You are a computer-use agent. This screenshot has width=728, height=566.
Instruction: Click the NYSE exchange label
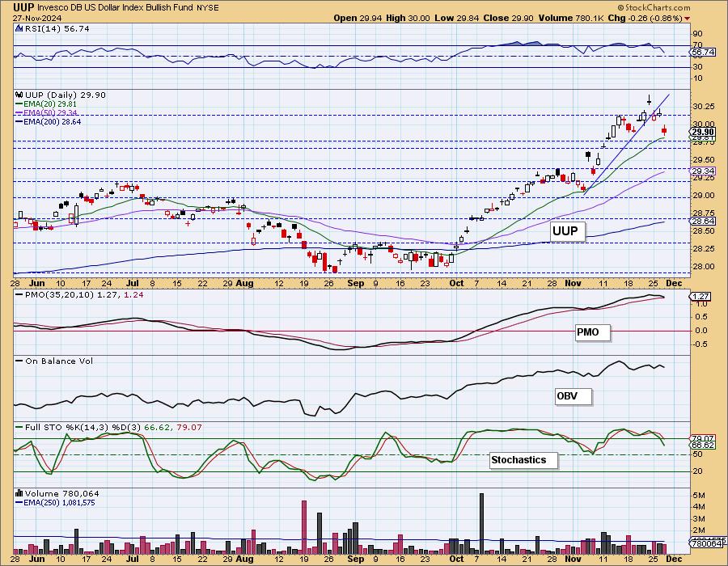click(x=208, y=8)
